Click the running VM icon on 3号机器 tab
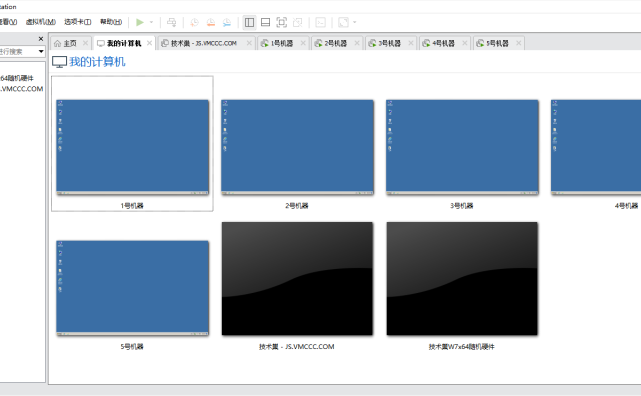641x396 pixels. [x=372, y=43]
